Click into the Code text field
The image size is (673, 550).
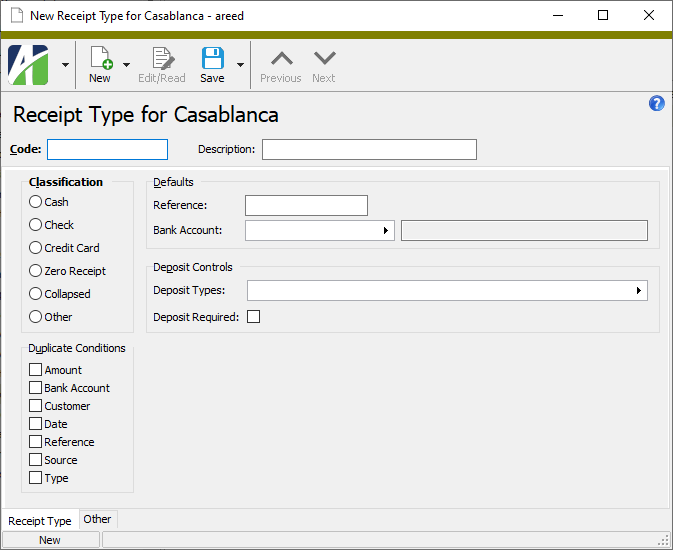[x=107, y=150]
